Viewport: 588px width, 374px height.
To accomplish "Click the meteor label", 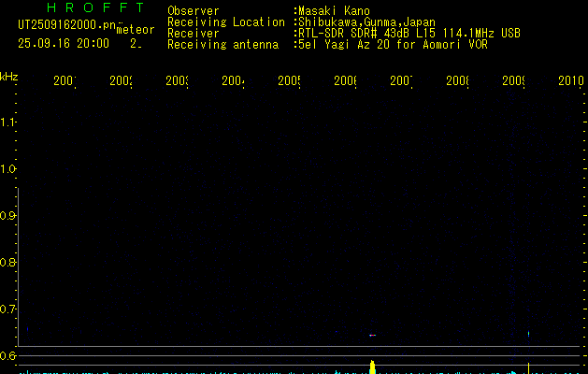I will [136, 30].
